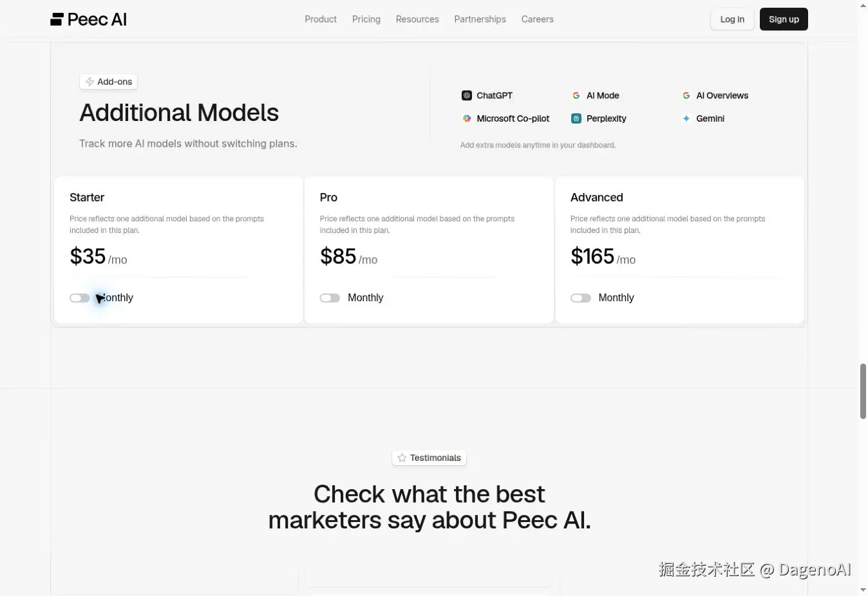Click the ChatGPT label

pos(495,95)
